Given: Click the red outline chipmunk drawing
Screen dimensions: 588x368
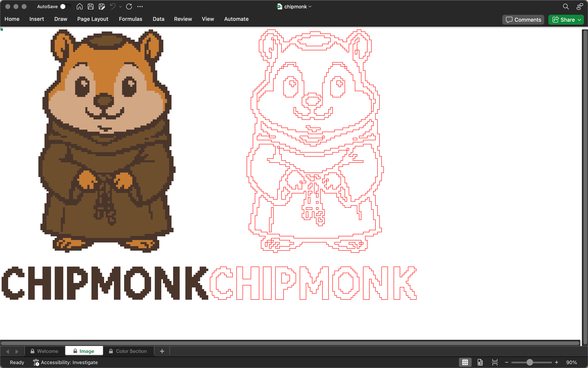Looking at the screenshot, I should click(x=315, y=141).
